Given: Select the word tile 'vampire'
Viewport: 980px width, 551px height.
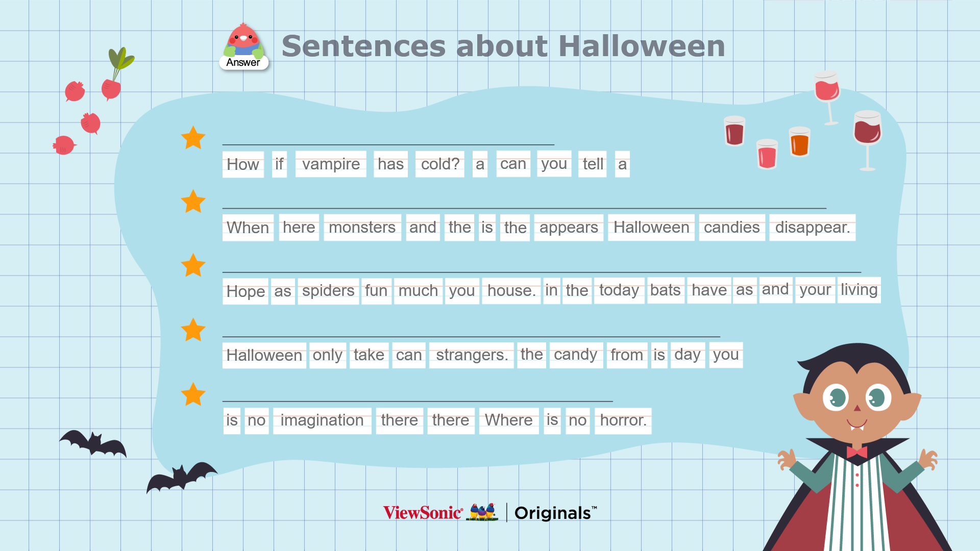Looking at the screenshot, I should (331, 164).
